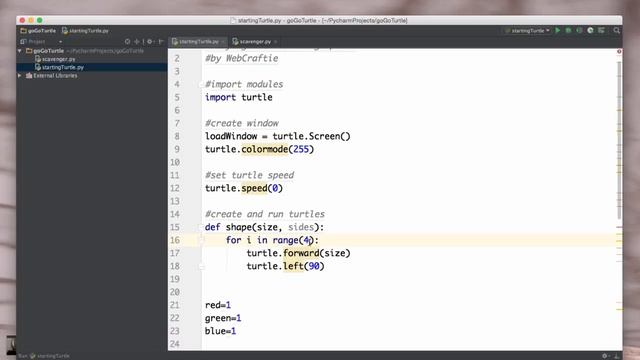The width and height of the screenshot is (640, 360).
Task: Open the Run tool window tab at the bottom
Action: tap(44, 356)
